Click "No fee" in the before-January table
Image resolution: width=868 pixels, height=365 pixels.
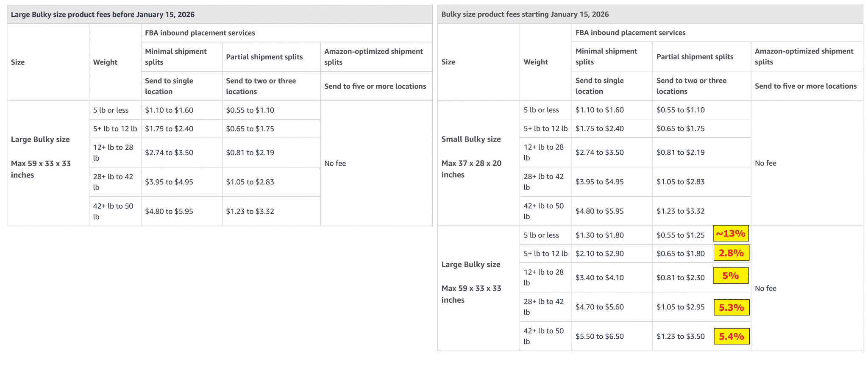[335, 163]
